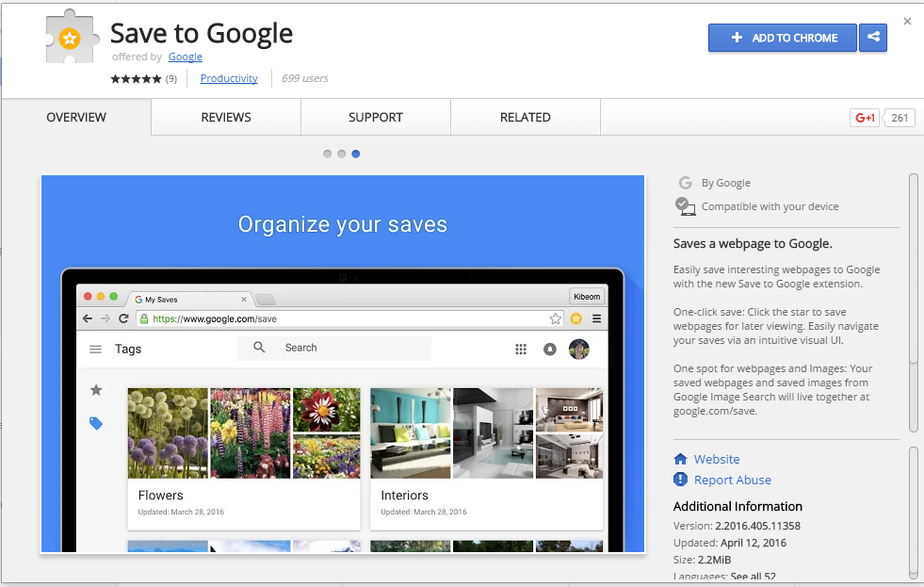Click the orange Save to Google toolbar icon
The width and height of the screenshot is (924, 587).
pyautogui.click(x=575, y=318)
